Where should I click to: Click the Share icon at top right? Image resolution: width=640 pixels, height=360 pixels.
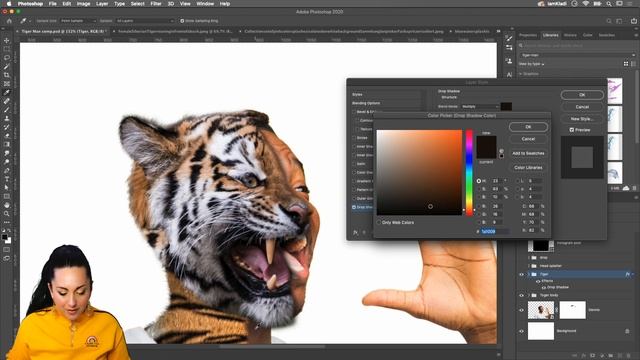(634, 21)
